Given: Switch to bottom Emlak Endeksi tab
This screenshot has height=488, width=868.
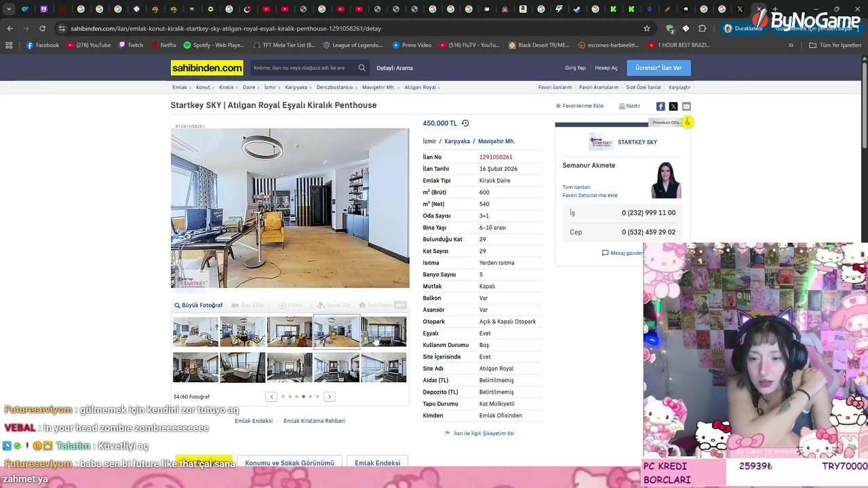Looking at the screenshot, I should pos(377,463).
